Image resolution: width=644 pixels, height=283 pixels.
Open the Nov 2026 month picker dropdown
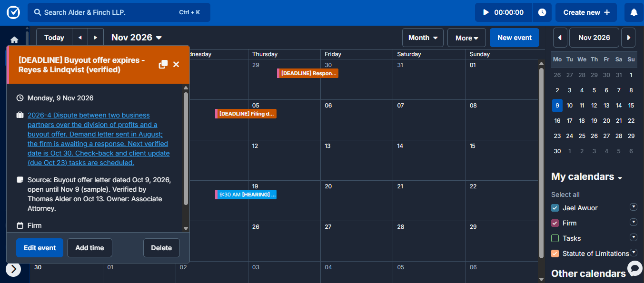[137, 38]
